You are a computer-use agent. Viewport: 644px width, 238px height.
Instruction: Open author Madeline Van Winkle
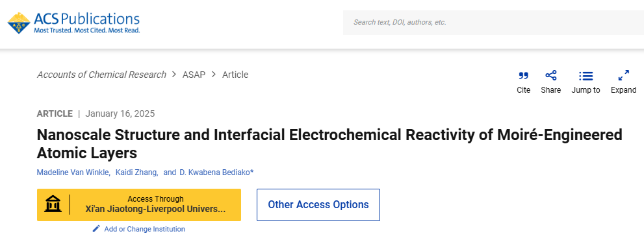[x=73, y=173]
